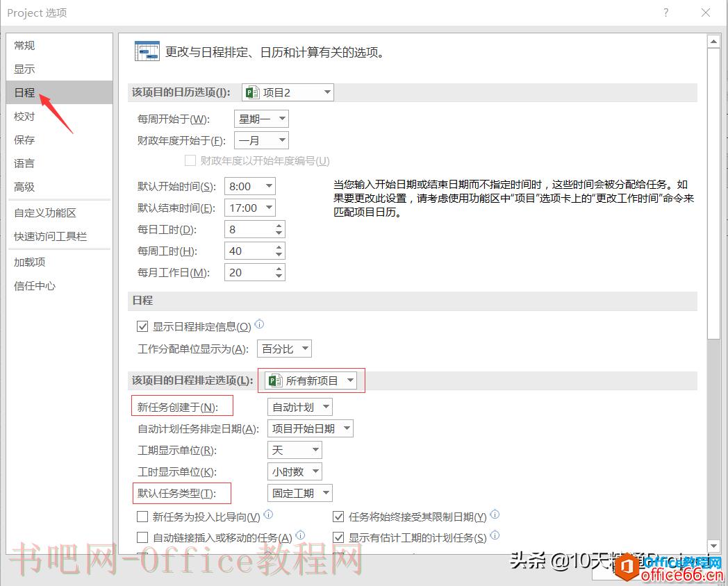Open the 工时显示单位 小时数 dropdown
The image size is (728, 586).
295,471
